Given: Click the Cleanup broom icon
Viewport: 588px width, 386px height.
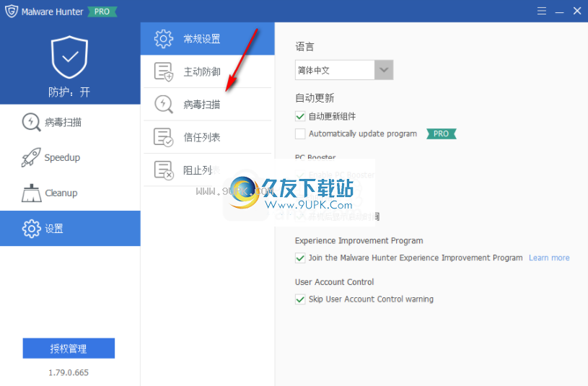Looking at the screenshot, I should point(32,193).
